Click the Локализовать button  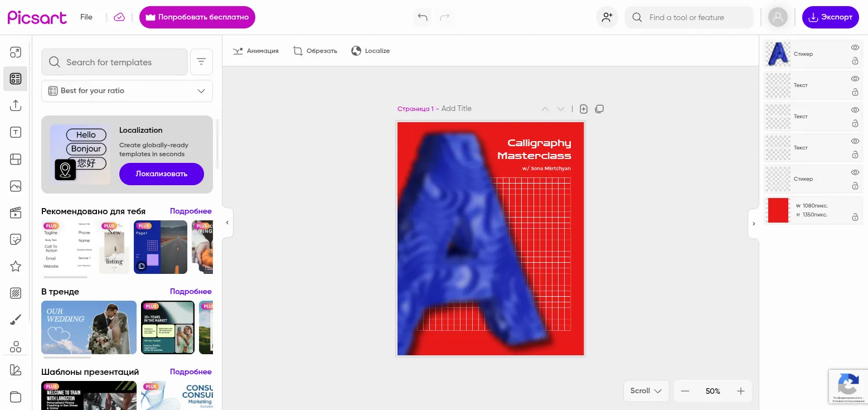point(161,173)
